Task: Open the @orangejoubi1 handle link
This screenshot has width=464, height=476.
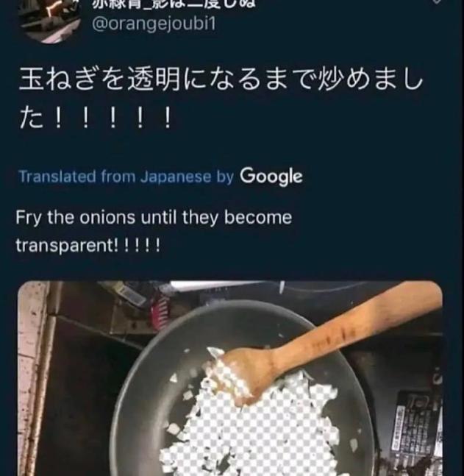Action: coord(154,24)
